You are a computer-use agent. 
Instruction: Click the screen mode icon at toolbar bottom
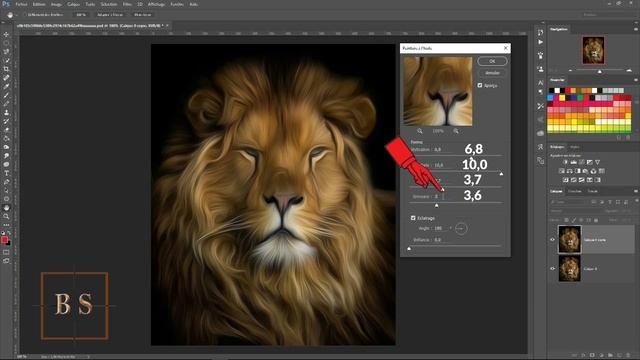pos(6,260)
